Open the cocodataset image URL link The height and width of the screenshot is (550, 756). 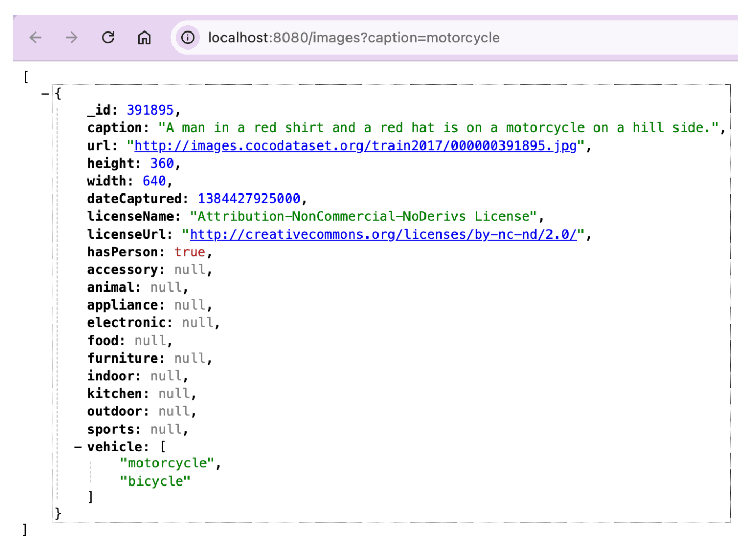[355, 146]
